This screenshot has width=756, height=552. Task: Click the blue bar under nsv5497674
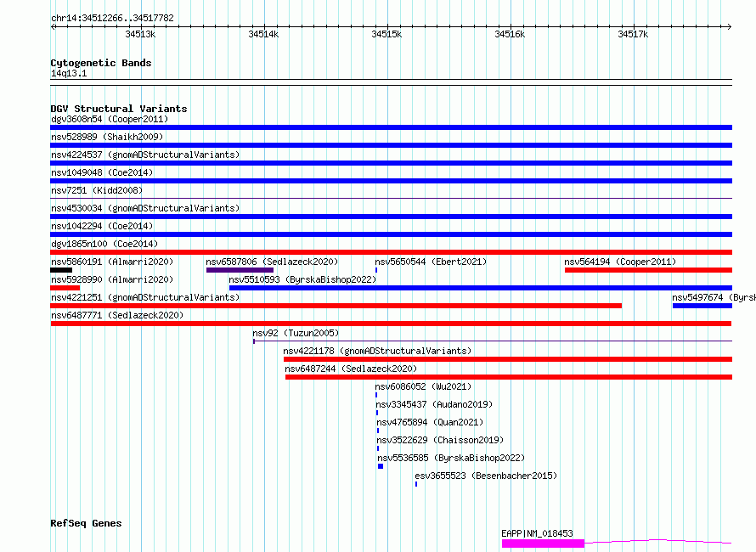coord(702,306)
